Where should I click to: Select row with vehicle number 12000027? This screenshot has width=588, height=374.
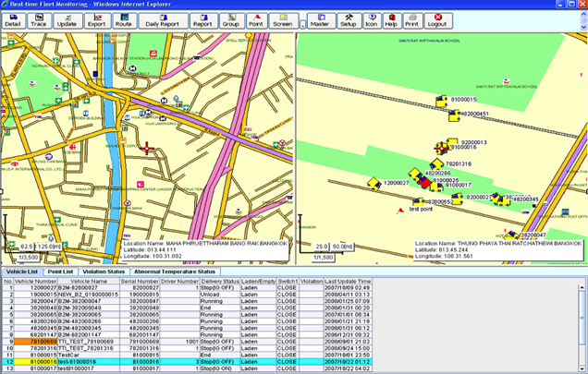pyautogui.click(x=187, y=288)
